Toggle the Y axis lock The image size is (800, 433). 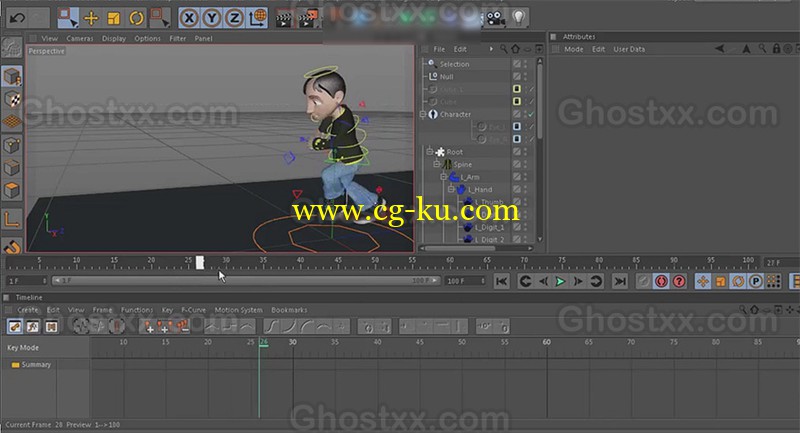coord(211,18)
